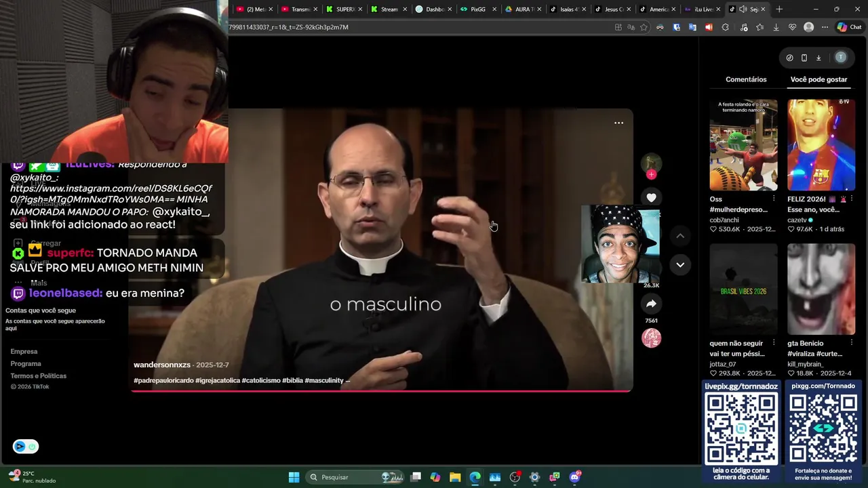Image resolution: width=868 pixels, height=488 pixels.
Task: Switch to the PixGG browser tab
Action: point(477,9)
